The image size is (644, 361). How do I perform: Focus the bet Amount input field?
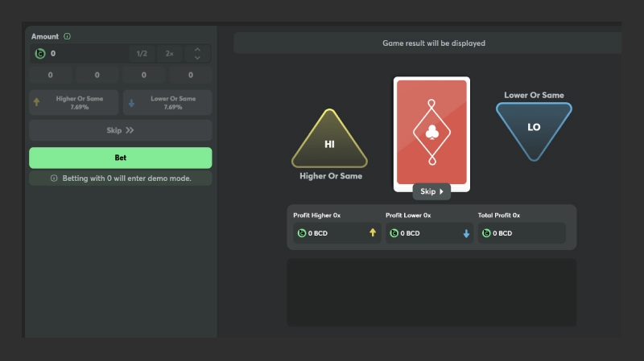(x=85, y=54)
